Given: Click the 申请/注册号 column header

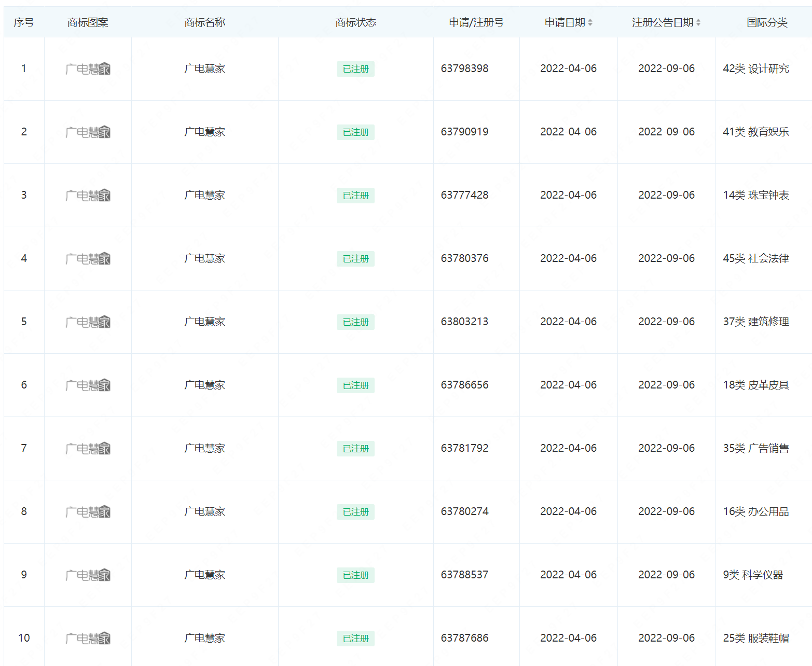Looking at the screenshot, I should tap(476, 22).
